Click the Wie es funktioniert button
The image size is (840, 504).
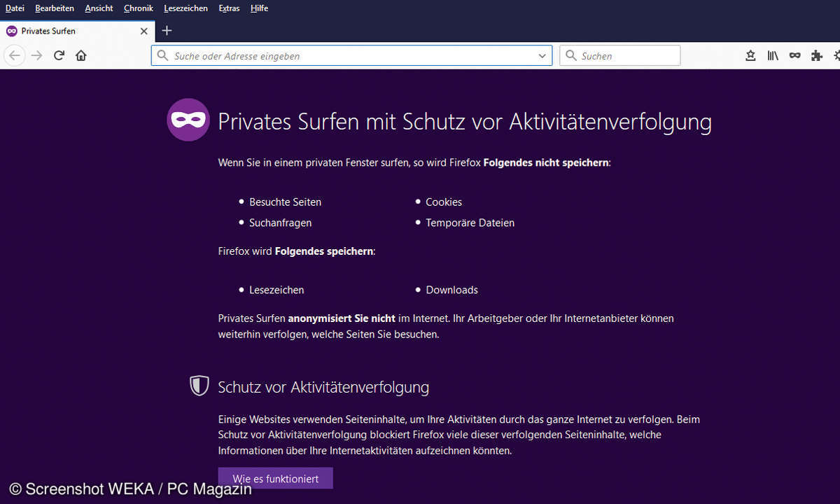tap(276, 479)
